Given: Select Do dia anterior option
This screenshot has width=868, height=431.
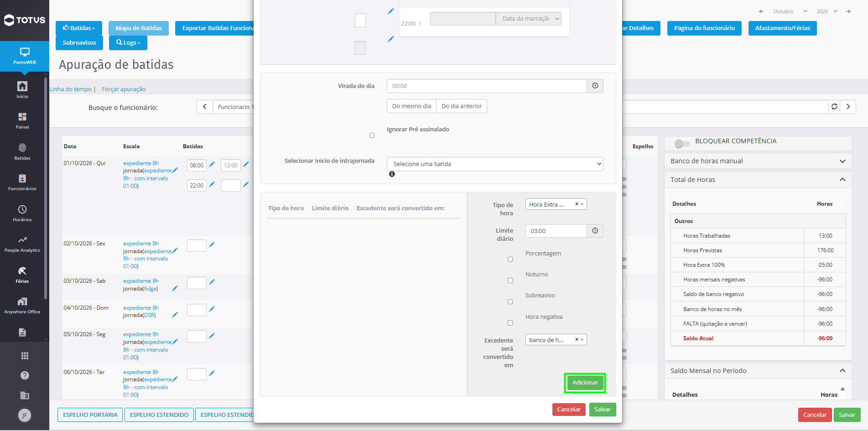Looking at the screenshot, I should [462, 106].
